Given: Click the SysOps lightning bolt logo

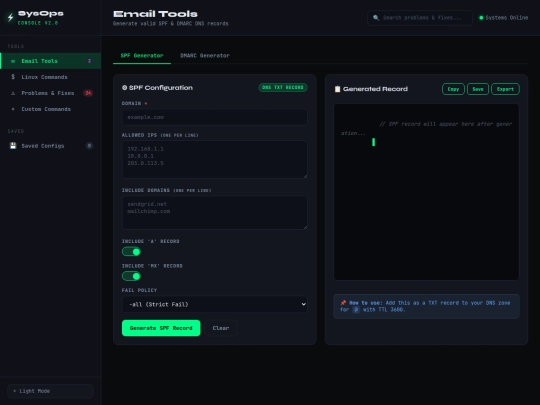Looking at the screenshot, I should 10,17.
